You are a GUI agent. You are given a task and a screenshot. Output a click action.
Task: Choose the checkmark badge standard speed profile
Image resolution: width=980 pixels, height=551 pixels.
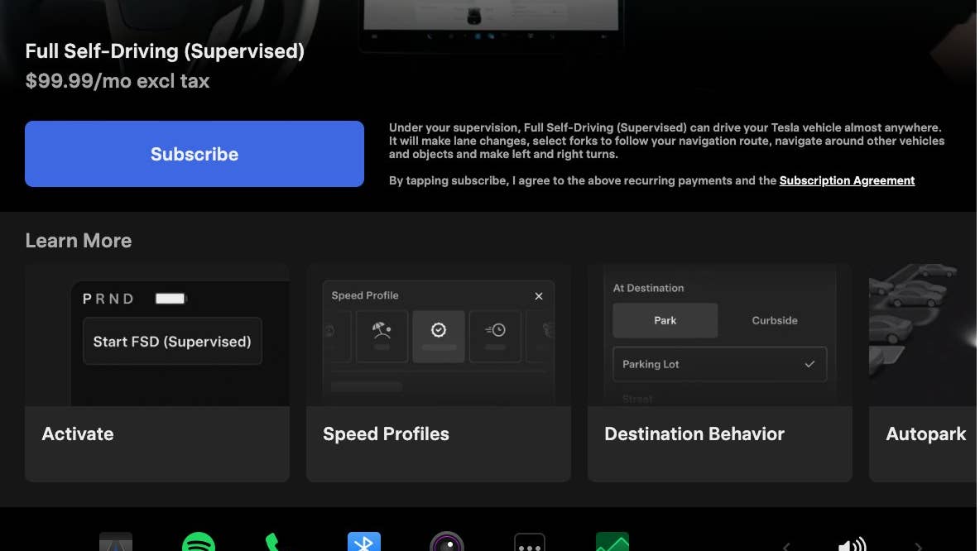(x=439, y=336)
